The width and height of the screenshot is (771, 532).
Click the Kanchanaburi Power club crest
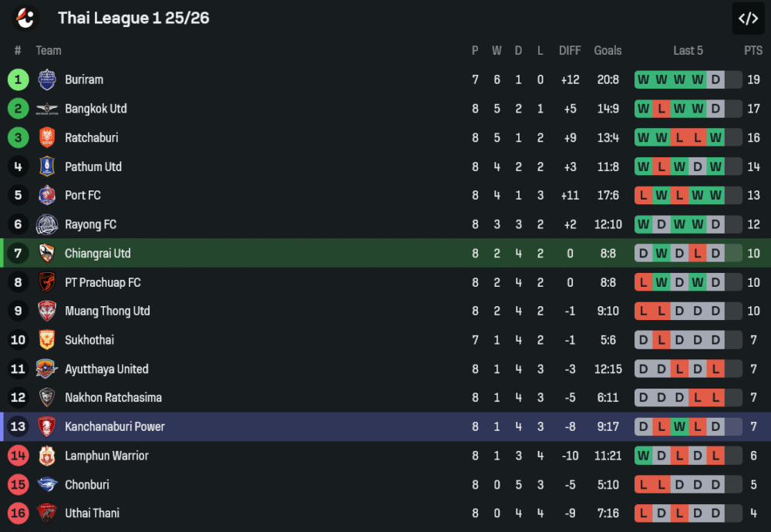click(47, 426)
